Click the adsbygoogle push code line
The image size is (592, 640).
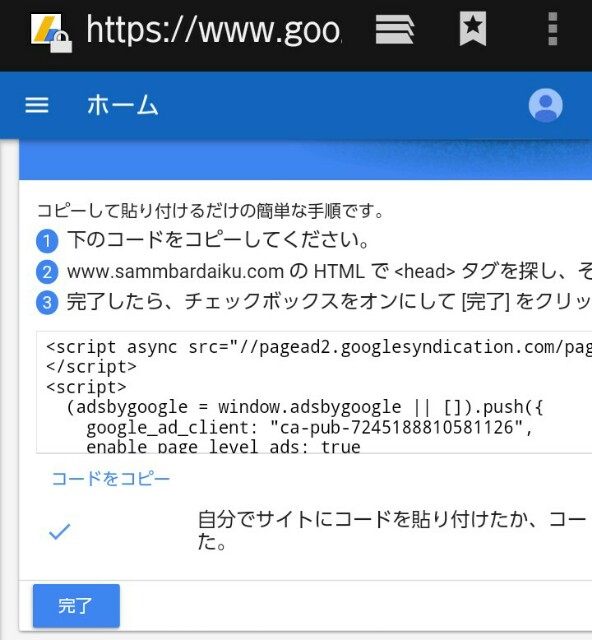305,407
